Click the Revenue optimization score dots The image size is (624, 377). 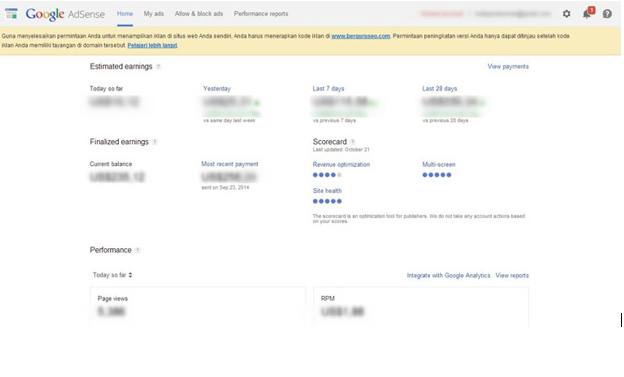pyautogui.click(x=327, y=175)
